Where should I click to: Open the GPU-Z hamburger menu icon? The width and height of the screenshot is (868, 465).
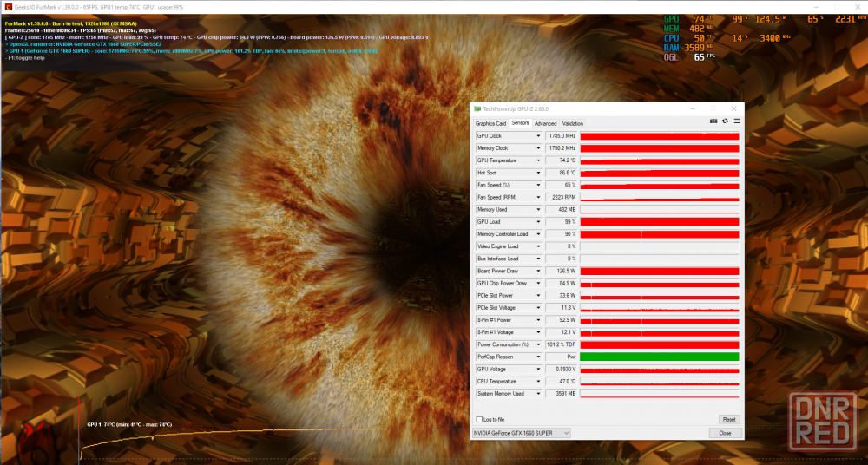737,121
